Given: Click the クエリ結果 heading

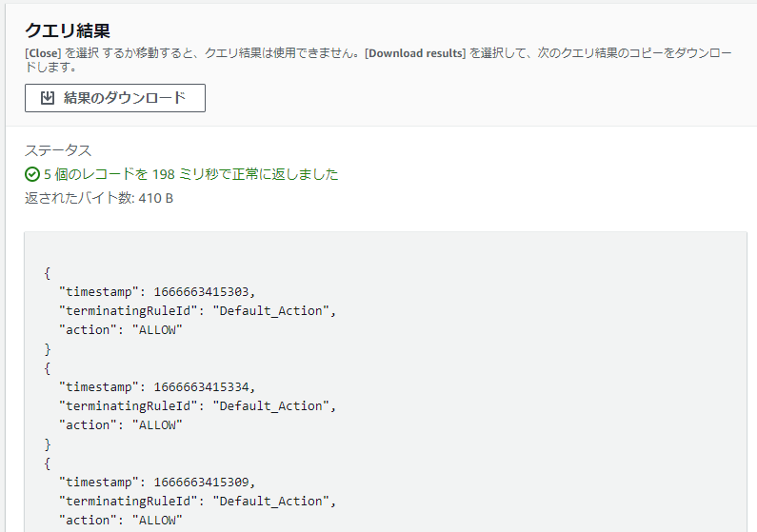Looking at the screenshot, I should tap(68, 31).
